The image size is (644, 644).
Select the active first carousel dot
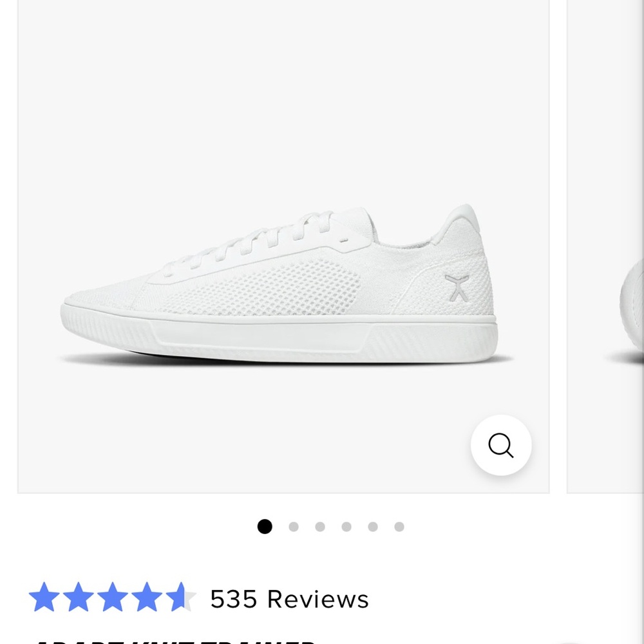click(x=264, y=527)
